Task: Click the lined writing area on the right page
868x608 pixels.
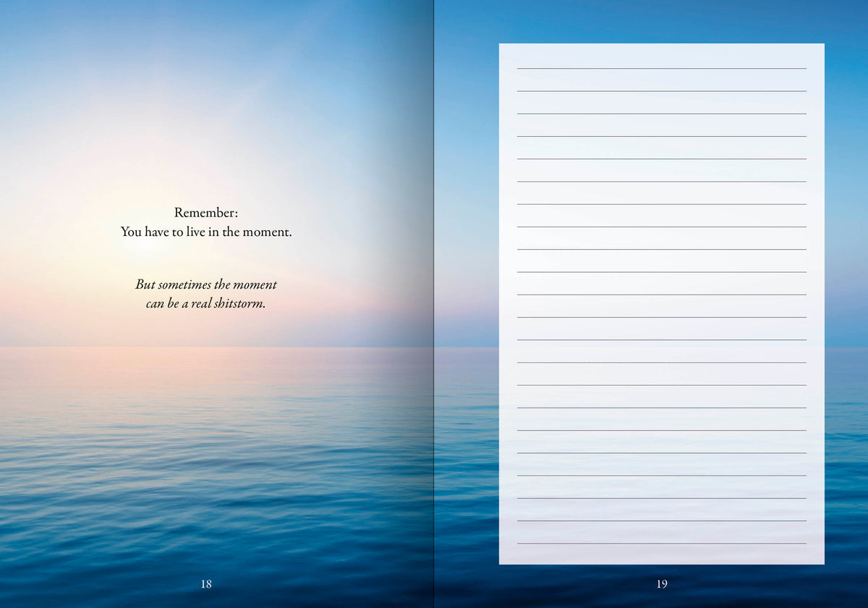Action: pyautogui.click(x=662, y=304)
